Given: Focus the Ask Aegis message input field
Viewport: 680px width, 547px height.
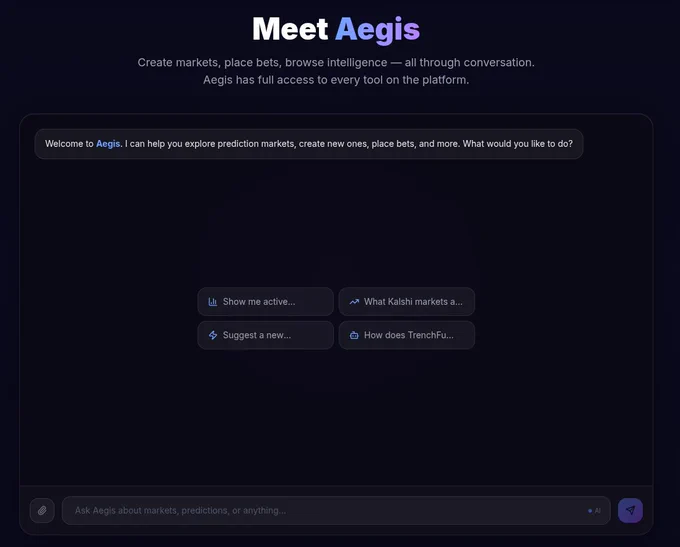Looking at the screenshot, I should 336,511.
